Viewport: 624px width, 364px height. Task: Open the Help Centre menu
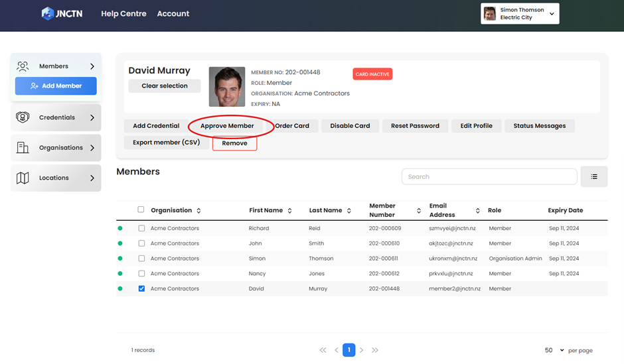tap(123, 13)
